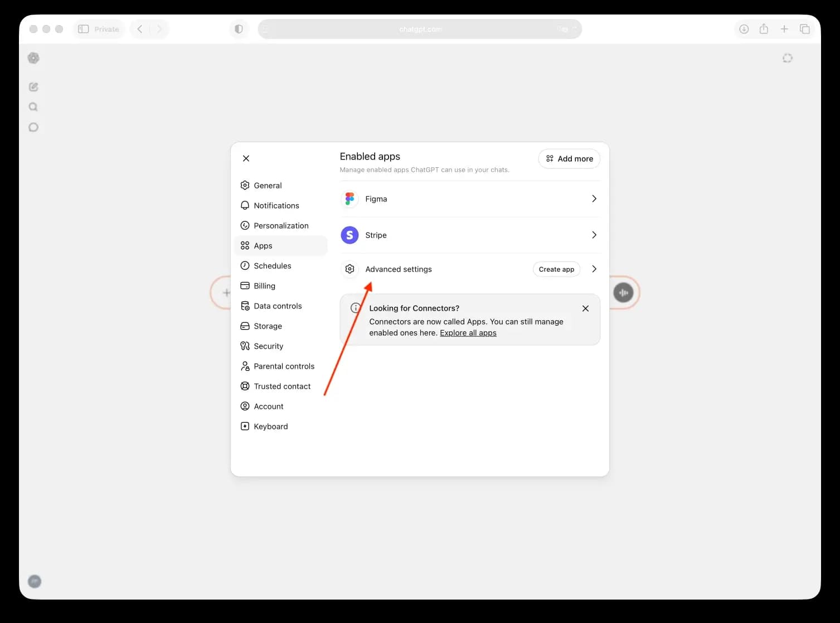
Task: Open Security settings
Action: 280,346
